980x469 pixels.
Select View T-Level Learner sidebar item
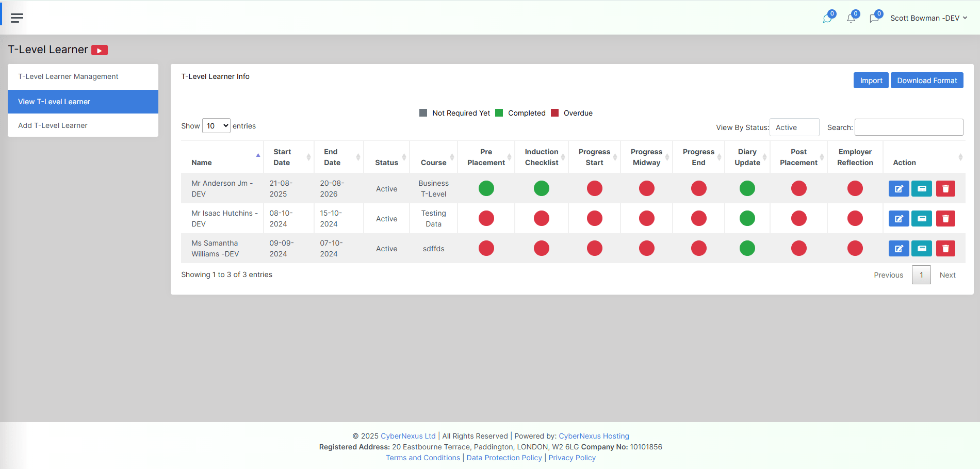click(x=54, y=102)
